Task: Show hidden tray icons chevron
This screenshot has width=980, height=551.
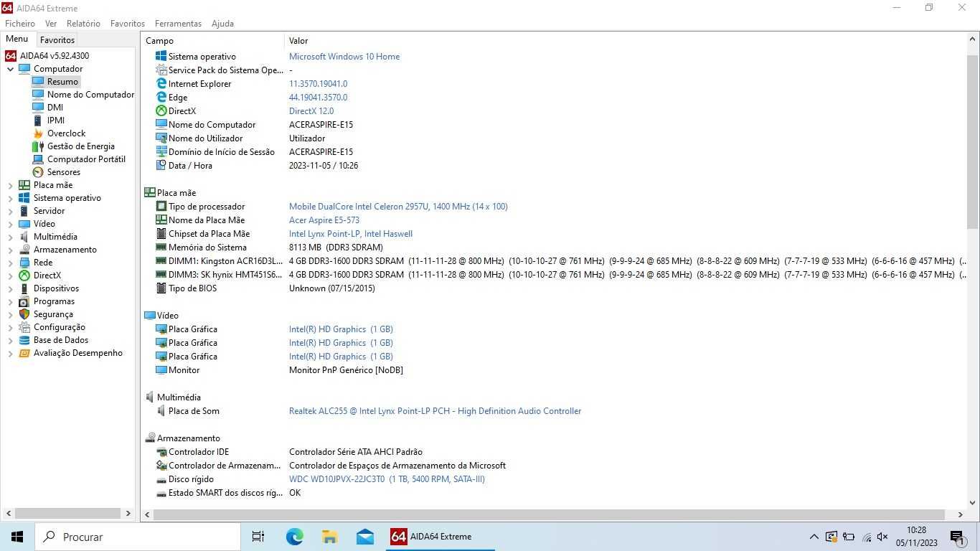Action: pyautogui.click(x=814, y=537)
